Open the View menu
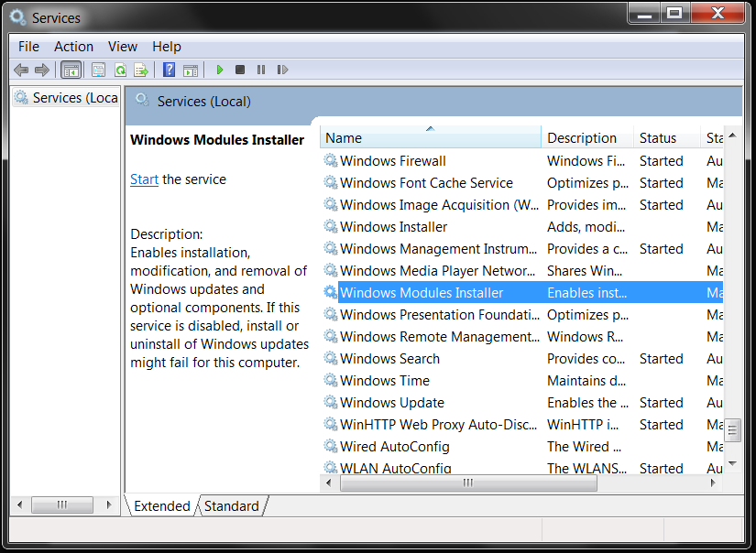Image resolution: width=756 pixels, height=553 pixels. (x=123, y=47)
